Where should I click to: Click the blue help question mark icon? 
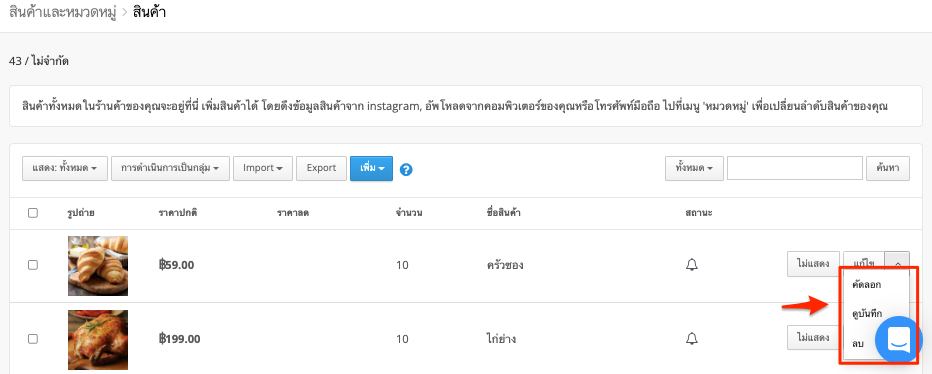[407, 169]
